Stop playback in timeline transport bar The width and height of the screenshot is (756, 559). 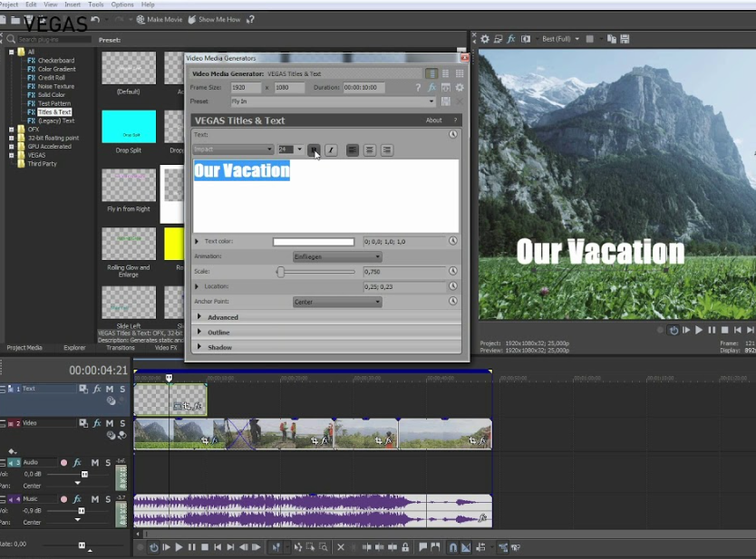coord(205,547)
